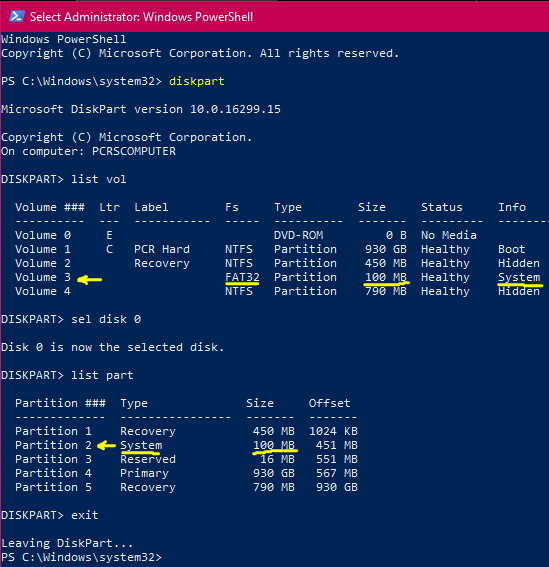Click the 'list part' command text
This screenshot has width=549, height=567.
102,375
